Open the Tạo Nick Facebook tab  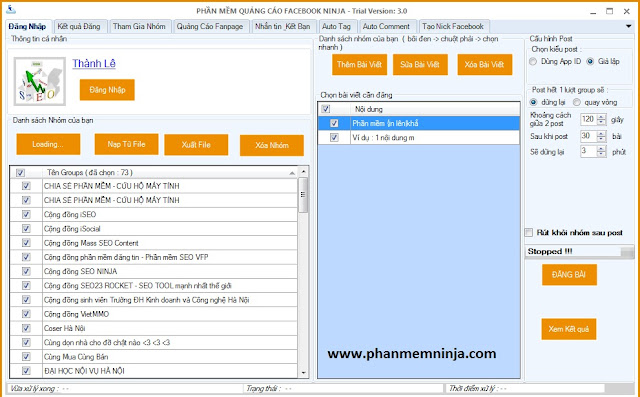point(453,27)
